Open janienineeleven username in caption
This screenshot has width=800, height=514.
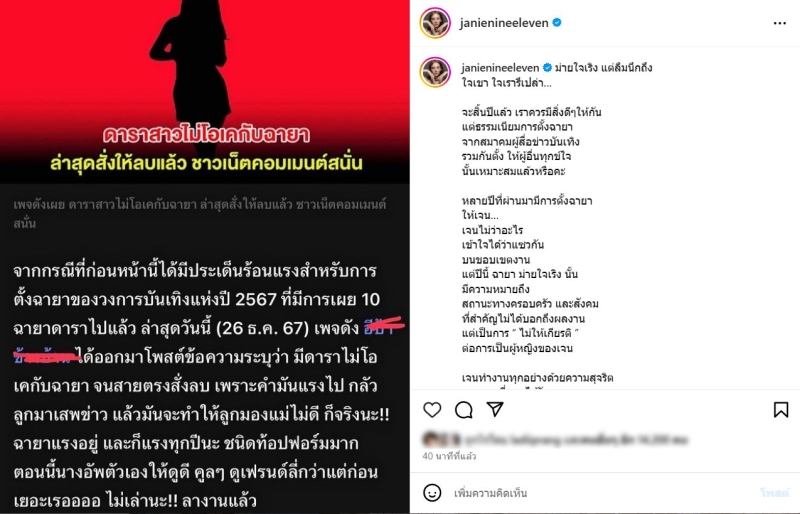click(500, 68)
